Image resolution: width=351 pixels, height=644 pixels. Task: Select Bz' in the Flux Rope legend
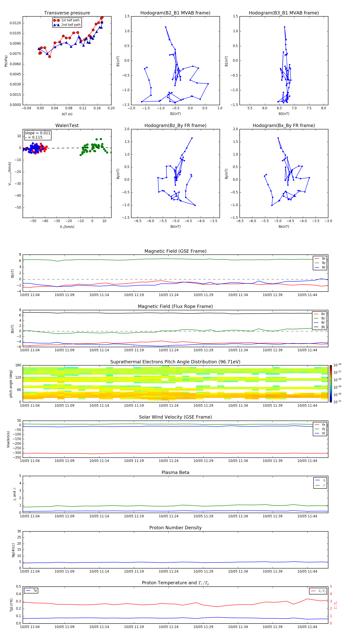pyautogui.click(x=320, y=323)
